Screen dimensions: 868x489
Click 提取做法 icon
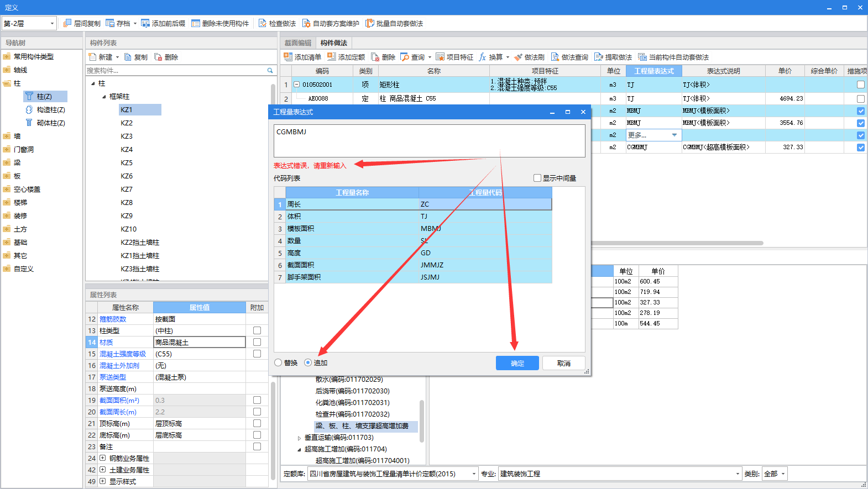click(x=598, y=57)
